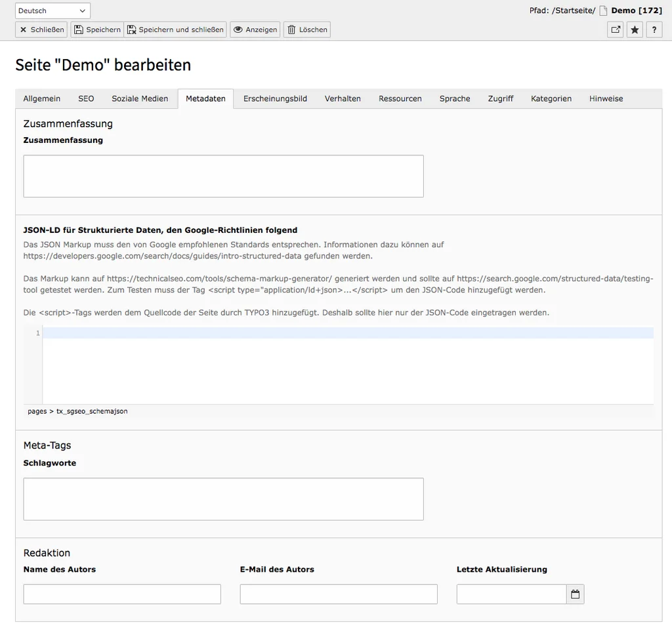Click the Schlagworte keywords field
This screenshot has height=625, width=672.
point(223,498)
